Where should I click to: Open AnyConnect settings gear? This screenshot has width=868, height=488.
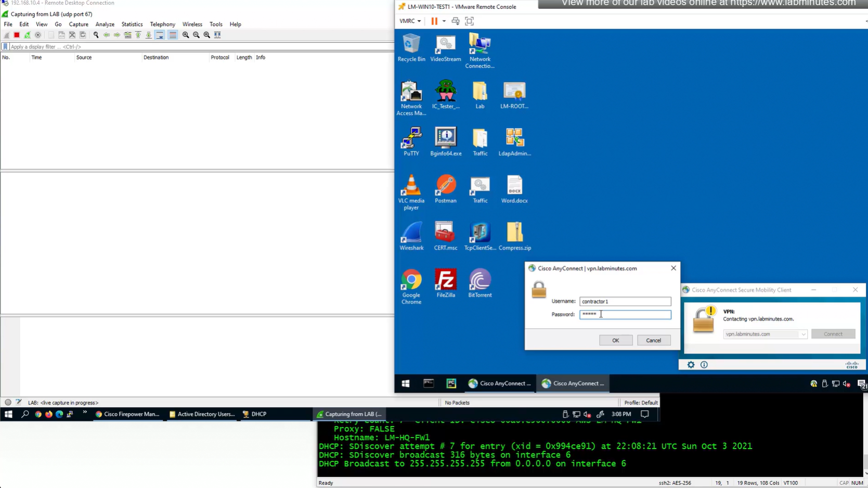[691, 365]
